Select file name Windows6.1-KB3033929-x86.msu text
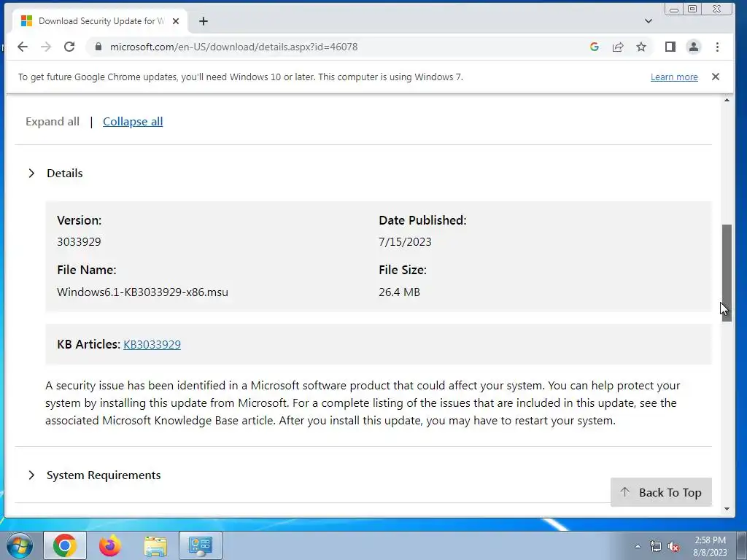747x560 pixels. pos(142,292)
